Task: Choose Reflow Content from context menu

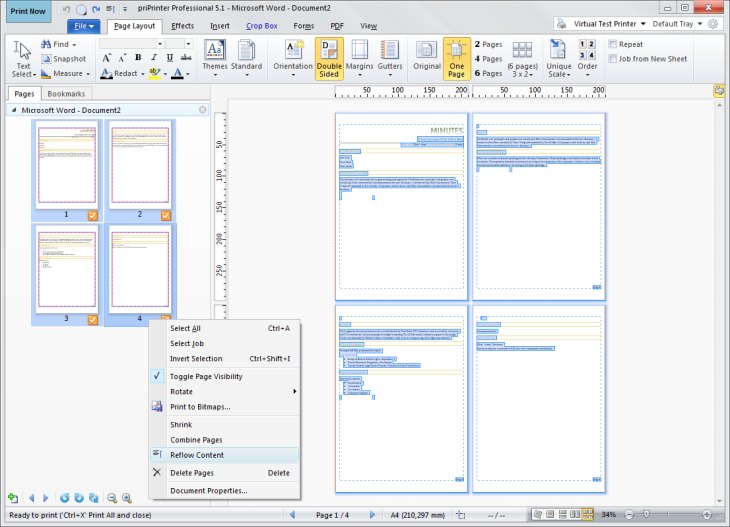Action: pos(225,455)
